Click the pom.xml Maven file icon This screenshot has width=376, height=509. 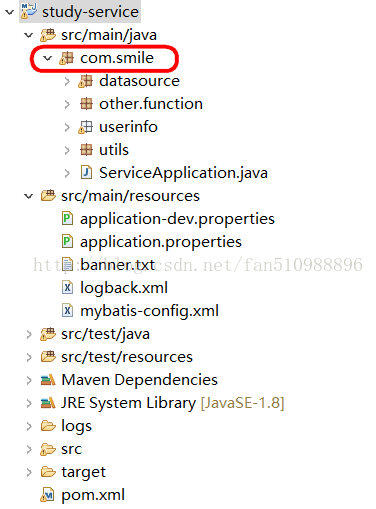pos(47,495)
